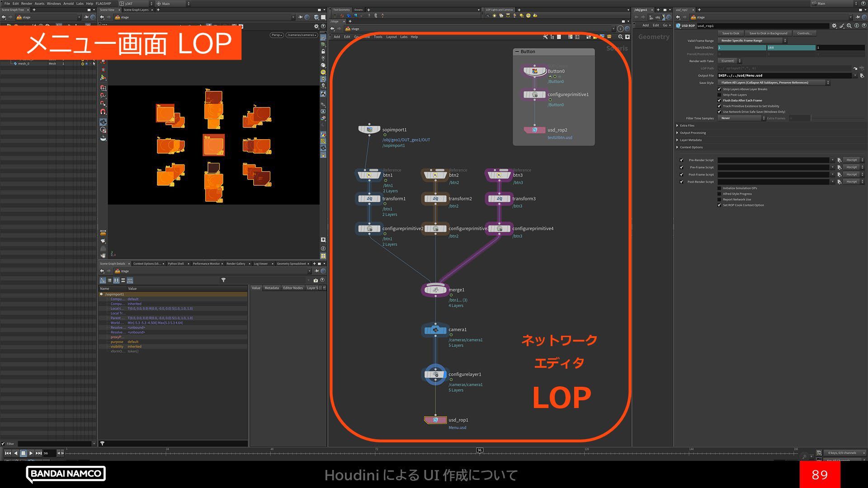Switch to the Python Shell tab
This screenshot has height=488, width=868.
click(x=175, y=263)
